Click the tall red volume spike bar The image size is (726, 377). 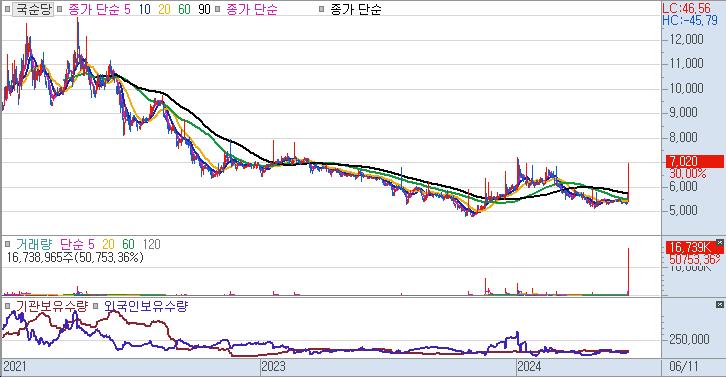[x=628, y=271]
